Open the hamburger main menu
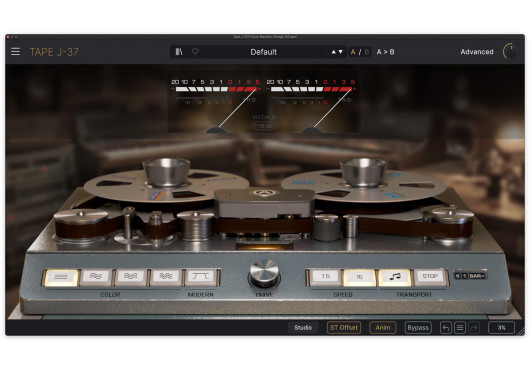 click(x=15, y=52)
